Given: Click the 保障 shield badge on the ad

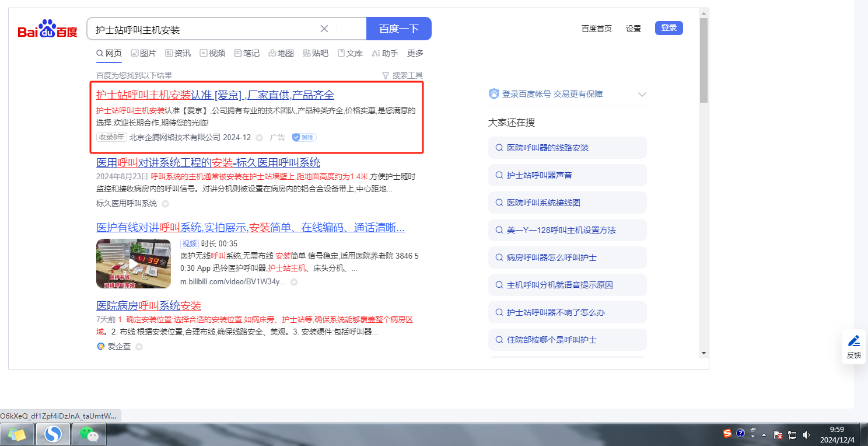Looking at the screenshot, I should coord(304,137).
